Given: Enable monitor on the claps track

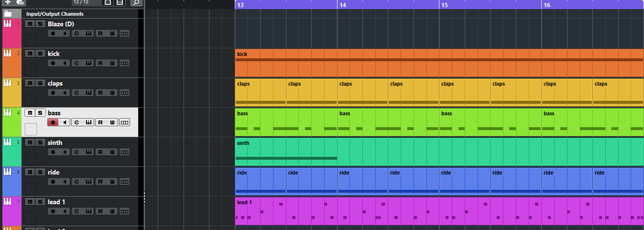Looking at the screenshot, I should (x=65, y=93).
